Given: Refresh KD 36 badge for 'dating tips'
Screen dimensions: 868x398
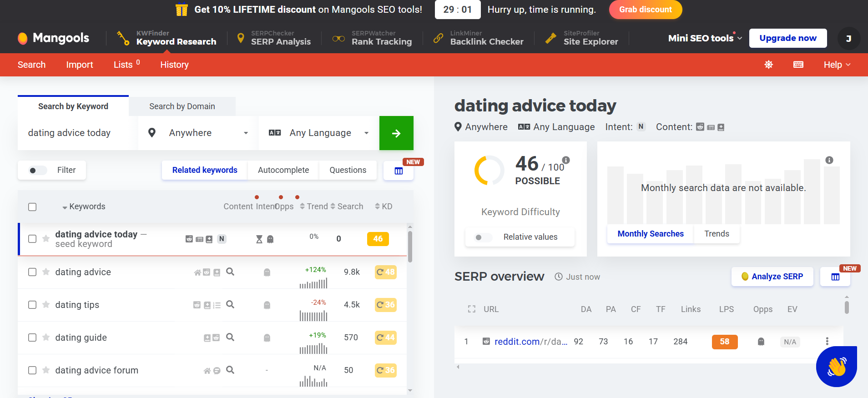Looking at the screenshot, I should coord(385,305).
